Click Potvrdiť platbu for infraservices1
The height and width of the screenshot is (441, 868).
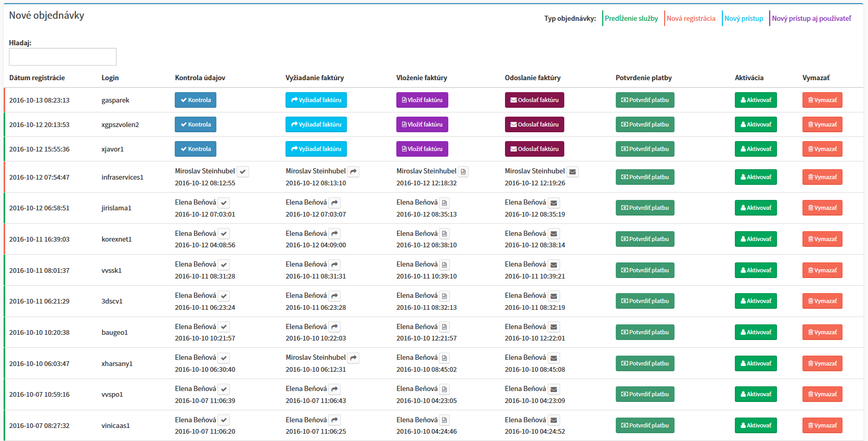[645, 177]
